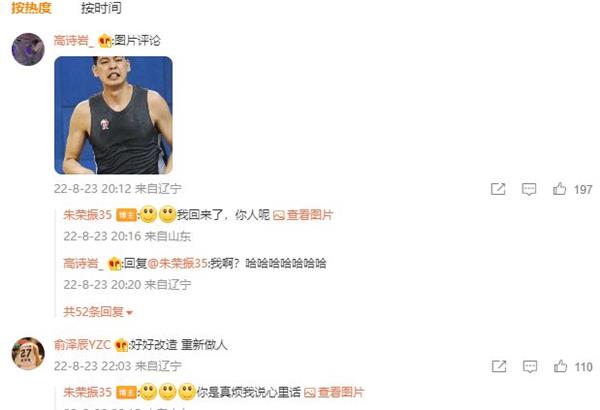Open the basketball player photo thumbnail

pos(113,115)
